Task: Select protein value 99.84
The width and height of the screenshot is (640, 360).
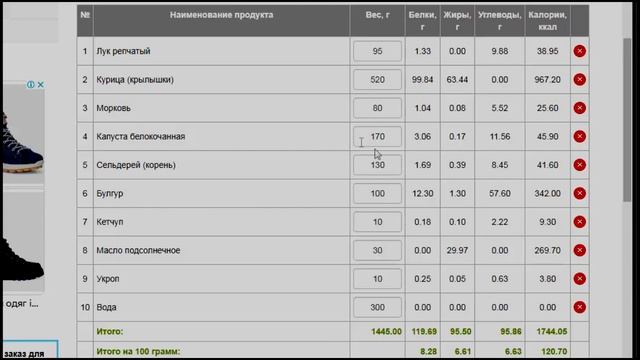Action: pyautogui.click(x=422, y=80)
